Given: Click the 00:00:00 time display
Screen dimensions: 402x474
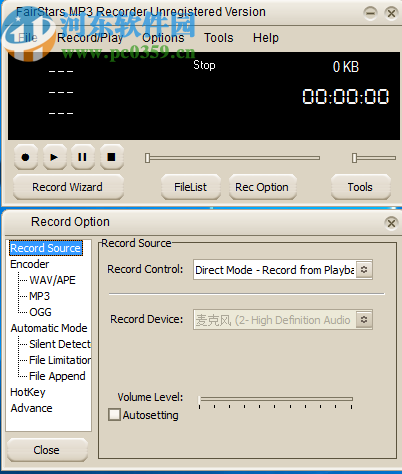Looking at the screenshot, I should point(345,97).
